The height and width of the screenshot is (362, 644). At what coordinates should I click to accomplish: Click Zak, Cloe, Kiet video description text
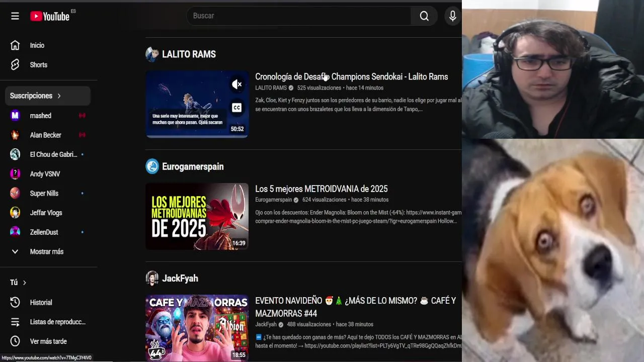pyautogui.click(x=358, y=105)
